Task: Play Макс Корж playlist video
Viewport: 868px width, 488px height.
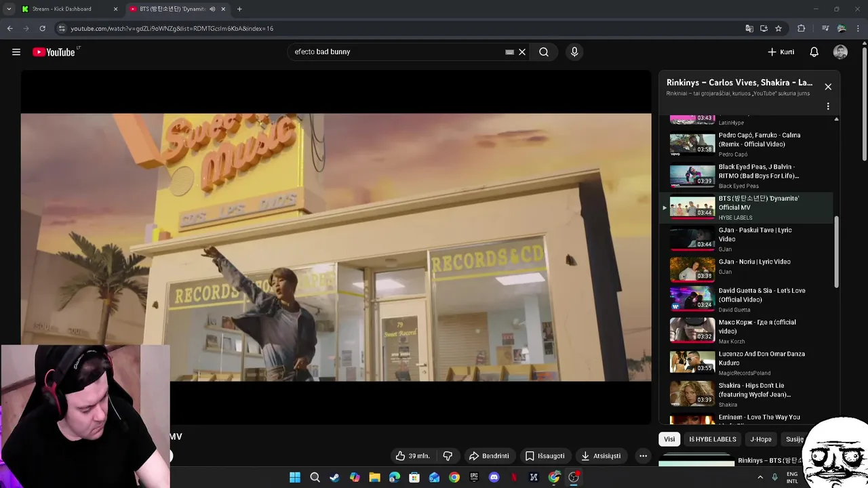Action: [x=747, y=331]
